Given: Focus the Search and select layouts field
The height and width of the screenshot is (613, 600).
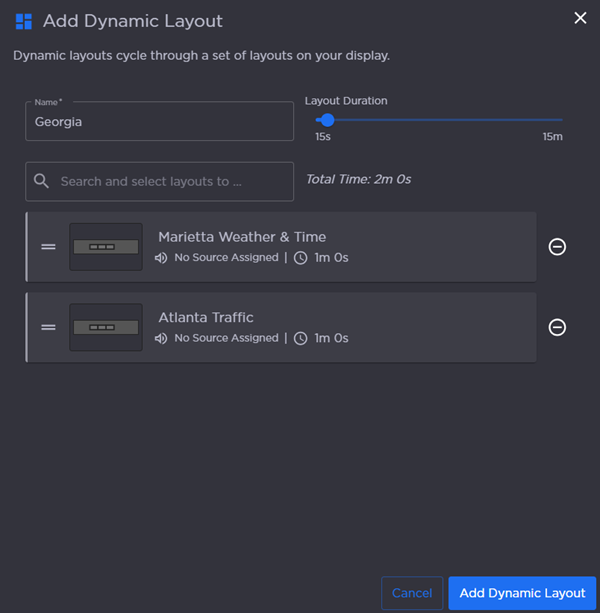Looking at the screenshot, I should coord(159,182).
